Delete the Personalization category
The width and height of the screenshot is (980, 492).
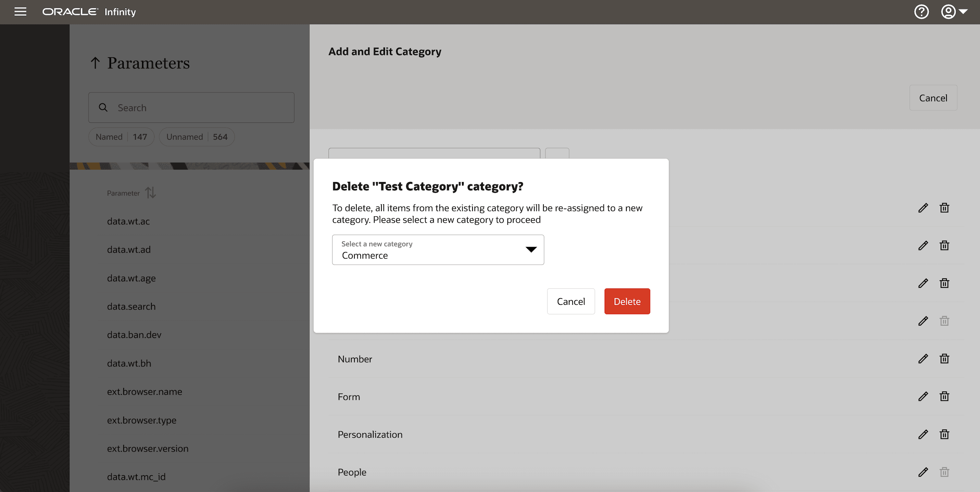pos(944,434)
